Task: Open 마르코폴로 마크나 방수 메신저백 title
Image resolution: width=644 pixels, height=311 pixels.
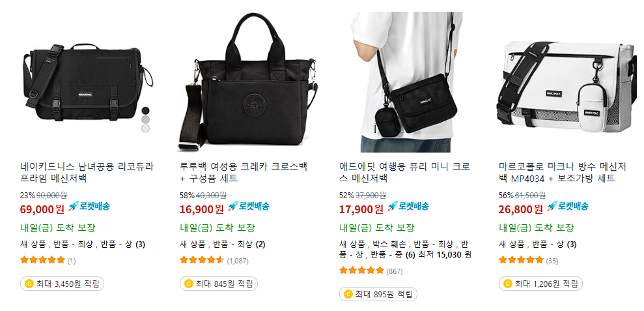Action: point(562,173)
